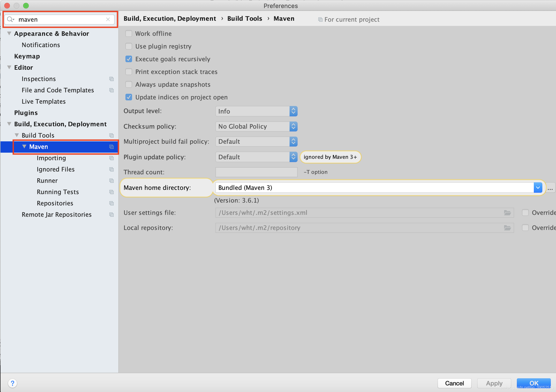556x392 pixels.
Task: Click the Thread count input field
Action: pyautogui.click(x=256, y=172)
